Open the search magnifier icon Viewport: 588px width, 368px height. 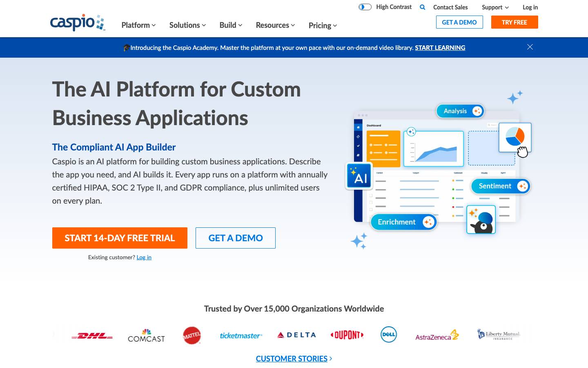coord(423,7)
